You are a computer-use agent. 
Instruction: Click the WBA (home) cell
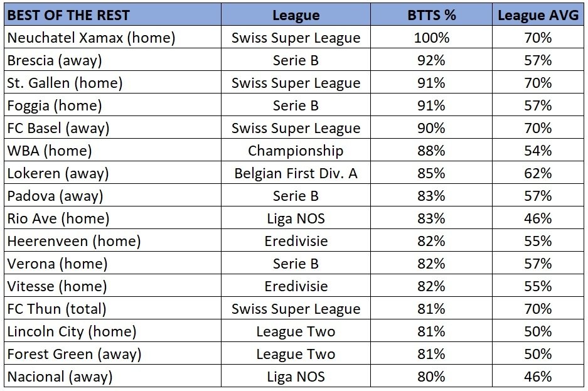(112, 150)
